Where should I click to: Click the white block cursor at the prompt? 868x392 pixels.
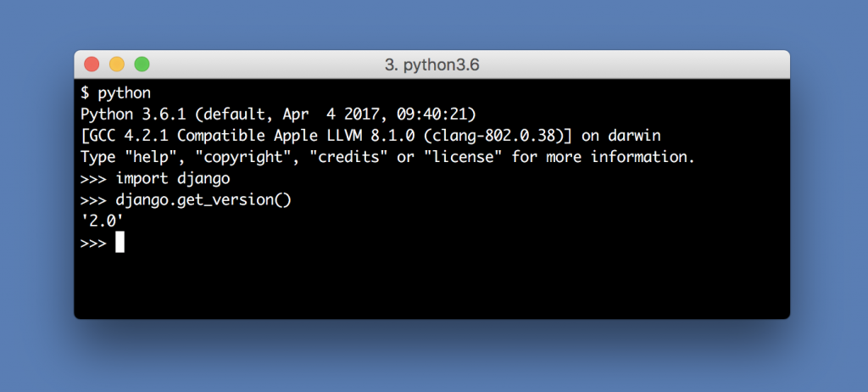pos(120,243)
